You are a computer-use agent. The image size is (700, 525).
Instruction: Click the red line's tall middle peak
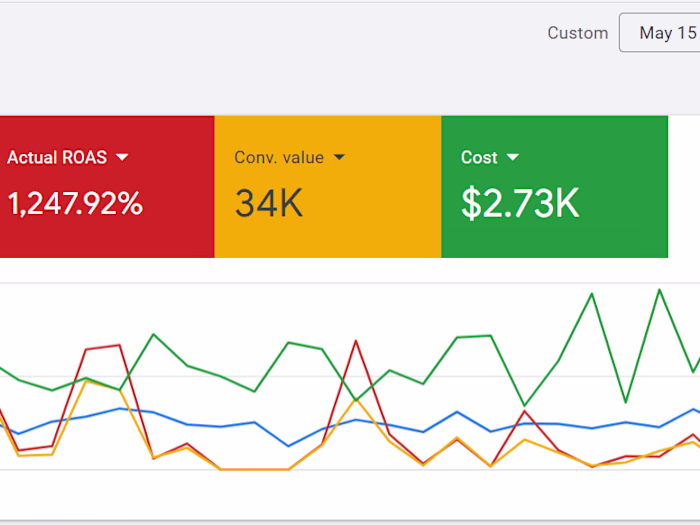click(355, 341)
